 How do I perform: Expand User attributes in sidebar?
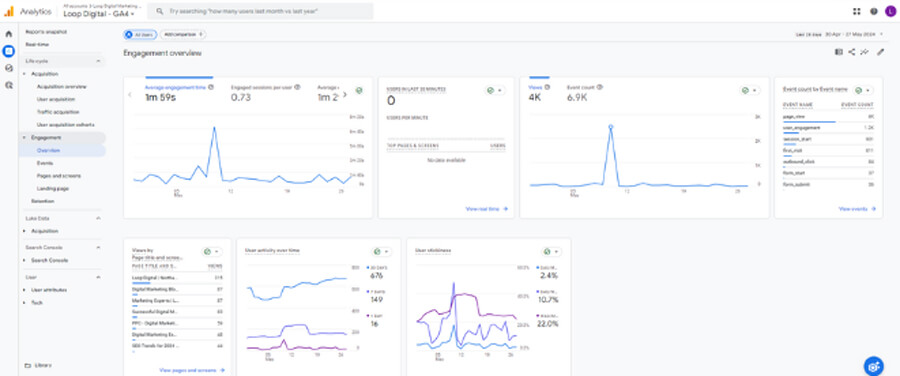pyautogui.click(x=24, y=290)
